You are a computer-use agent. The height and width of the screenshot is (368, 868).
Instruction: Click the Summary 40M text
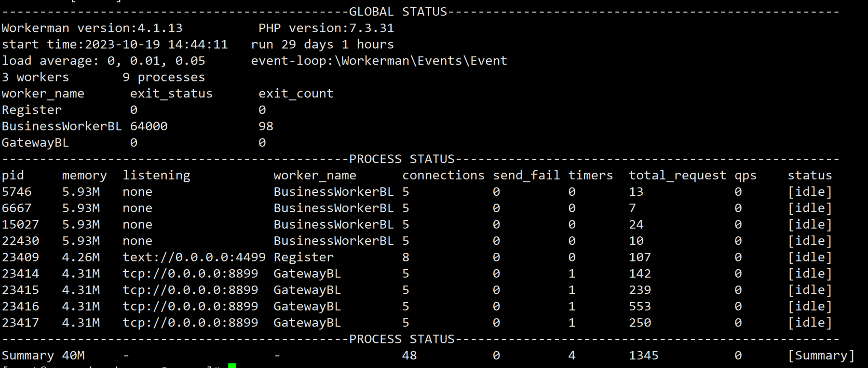tap(43, 356)
